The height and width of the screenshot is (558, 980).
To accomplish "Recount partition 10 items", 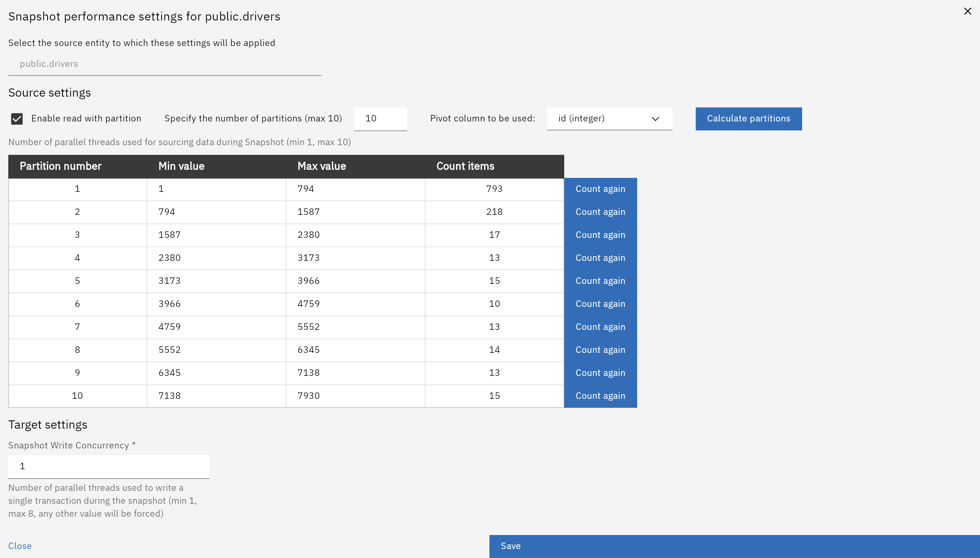I will pos(600,396).
